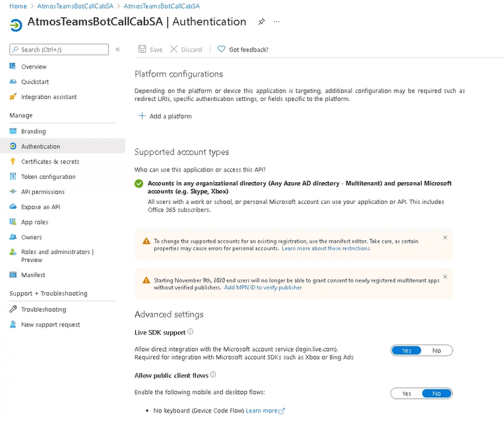
Task: Click the plus icon to add a platform
Action: [141, 116]
